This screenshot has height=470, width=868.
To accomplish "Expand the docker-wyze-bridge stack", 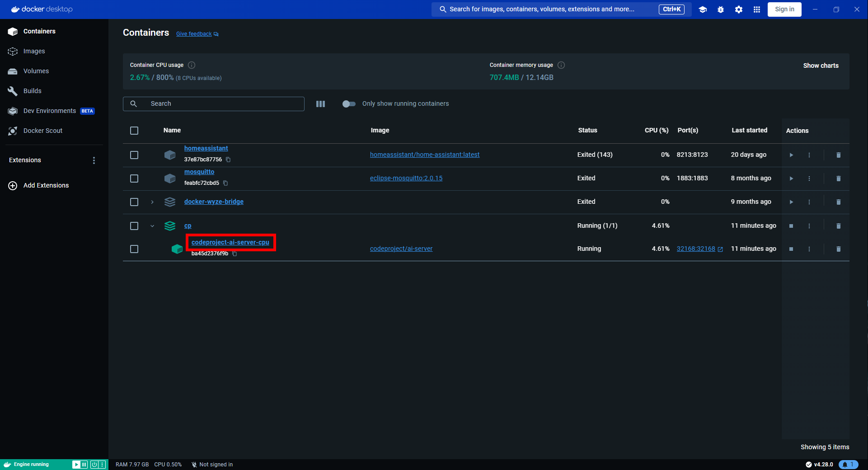I will point(152,202).
